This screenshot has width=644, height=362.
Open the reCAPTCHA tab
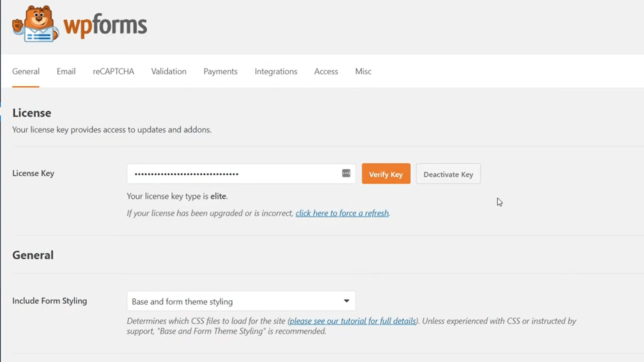[113, 72]
